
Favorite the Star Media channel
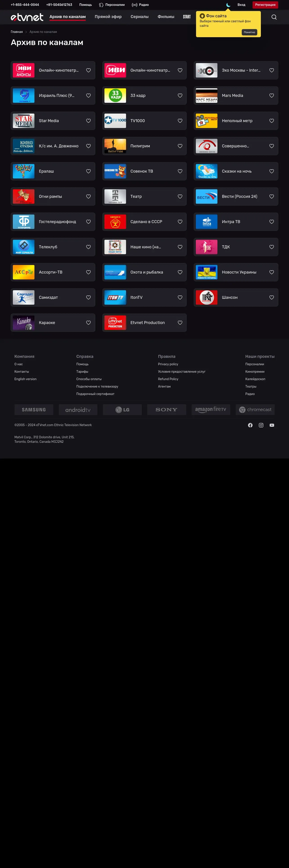(x=88, y=121)
